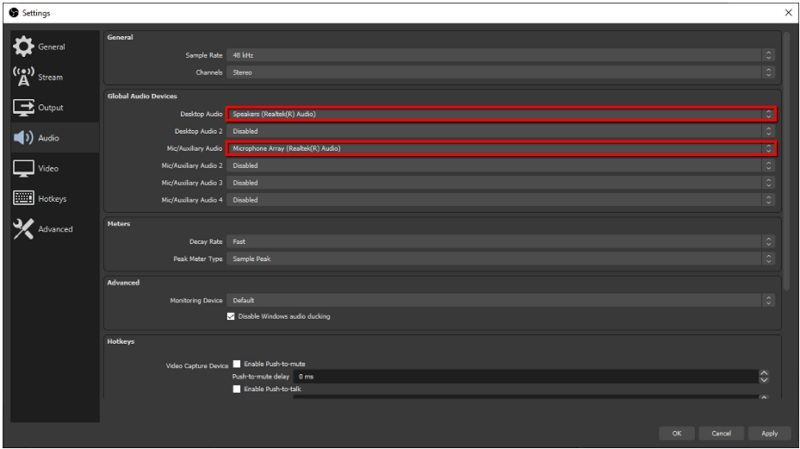This screenshot has height=449, width=800.
Task: Open the Sample Rate dropdown
Action: [x=501, y=55]
